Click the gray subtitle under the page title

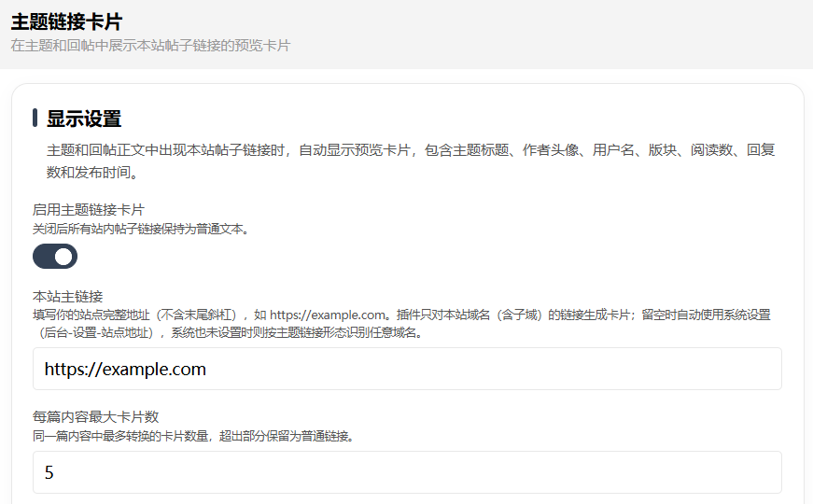pyautogui.click(x=150, y=46)
